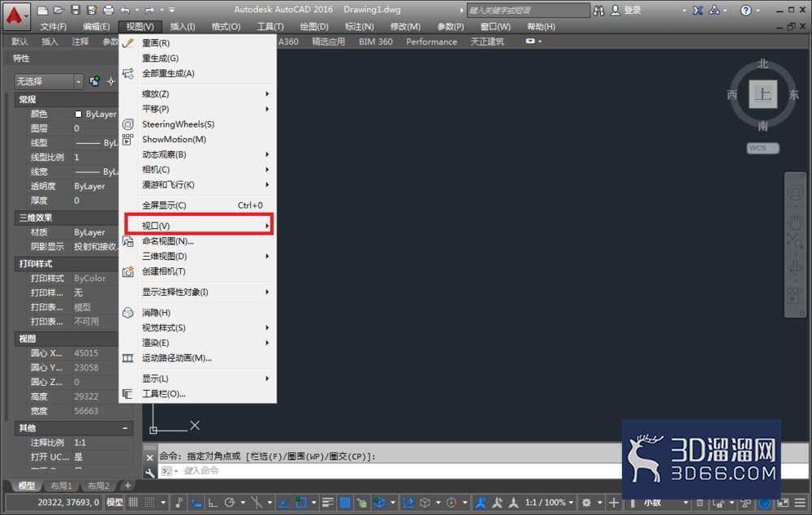
Task: Click the pan hand icon in navigation bar
Action: point(795,222)
